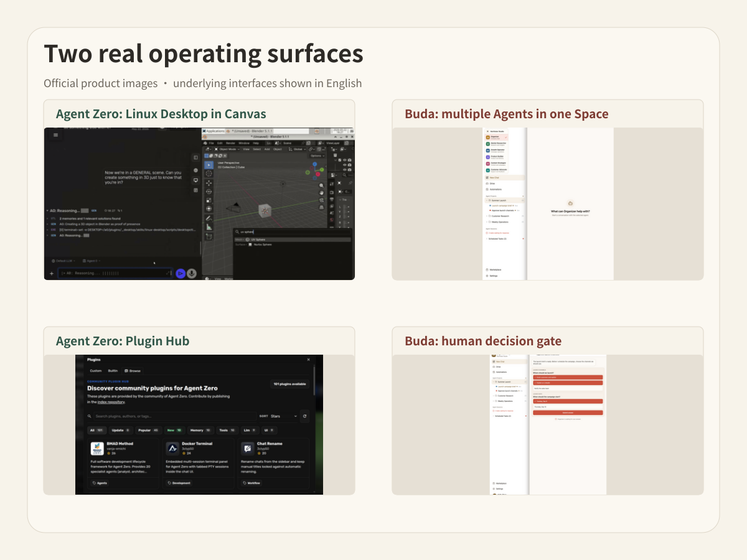This screenshot has width=747, height=560.
Task: Click the hand pan icon in Blender viewport
Action: click(x=321, y=193)
